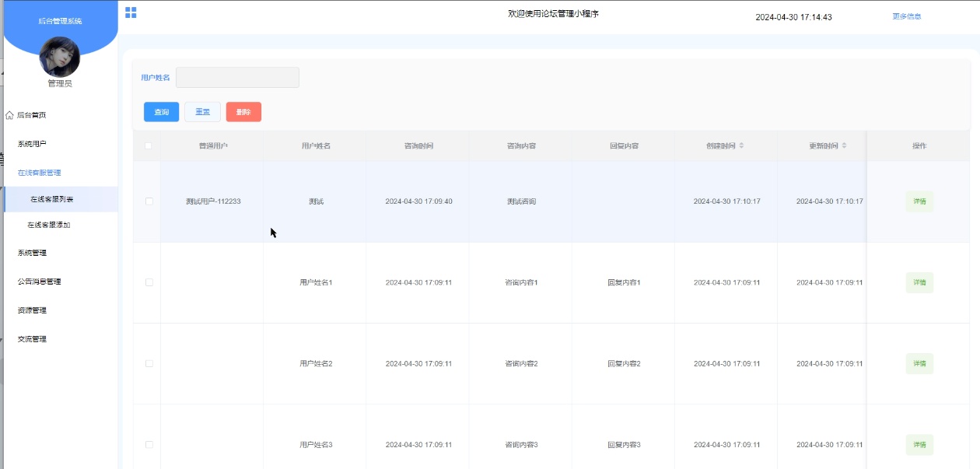Click the 管理员 label under avatar
The width and height of the screenshot is (980, 469).
pos(60,83)
